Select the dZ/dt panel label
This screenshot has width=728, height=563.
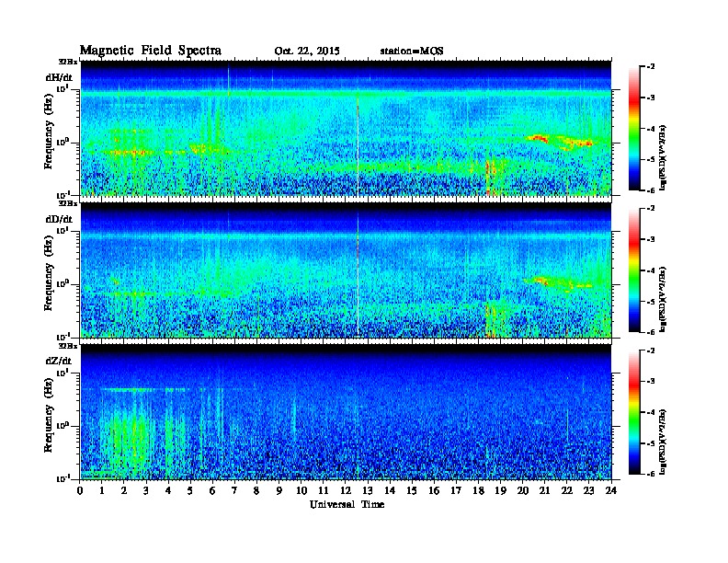(59, 361)
